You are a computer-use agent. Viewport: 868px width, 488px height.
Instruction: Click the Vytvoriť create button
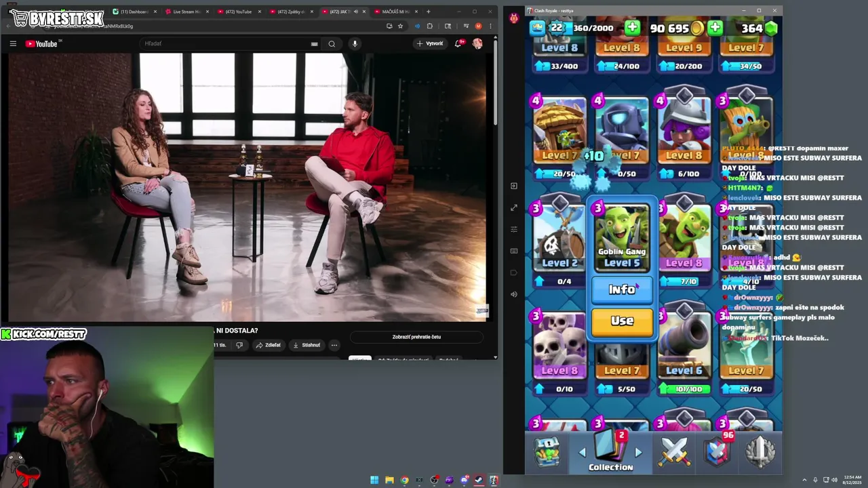[x=429, y=43]
